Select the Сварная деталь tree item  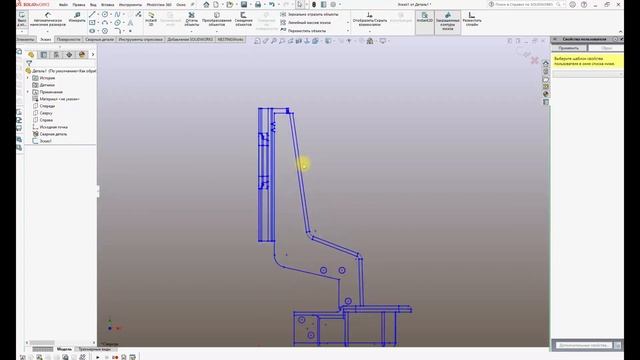(50, 134)
